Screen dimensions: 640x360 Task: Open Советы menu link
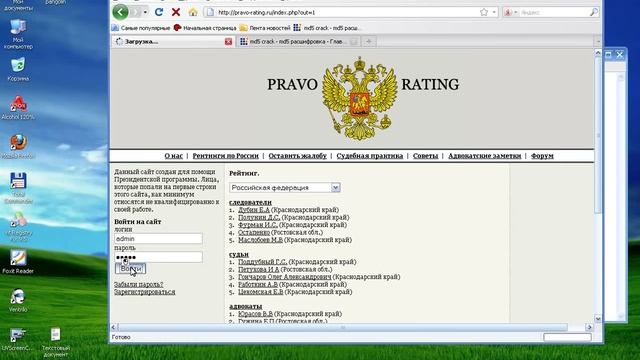pyautogui.click(x=425, y=156)
